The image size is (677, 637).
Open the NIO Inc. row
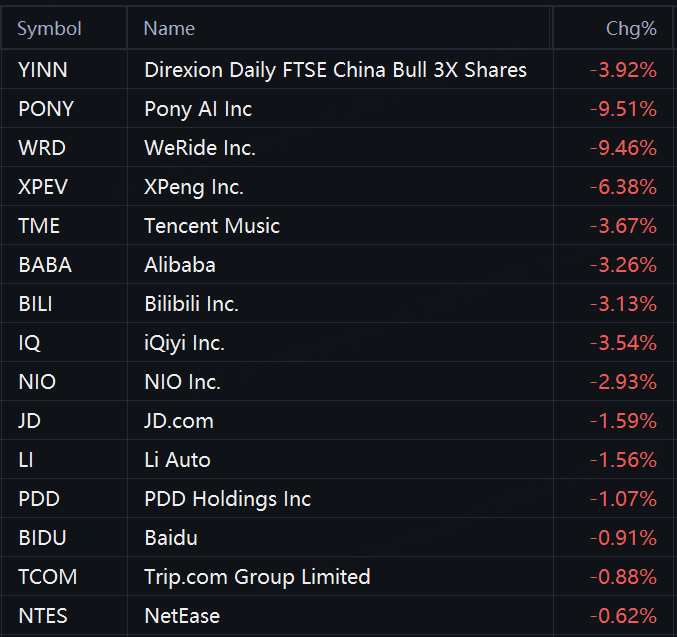click(x=182, y=382)
